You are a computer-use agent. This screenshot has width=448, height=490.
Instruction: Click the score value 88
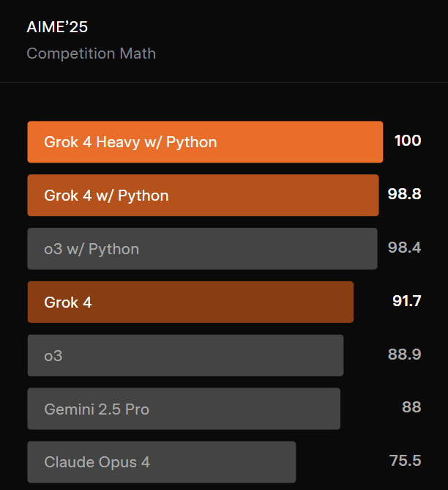point(411,407)
